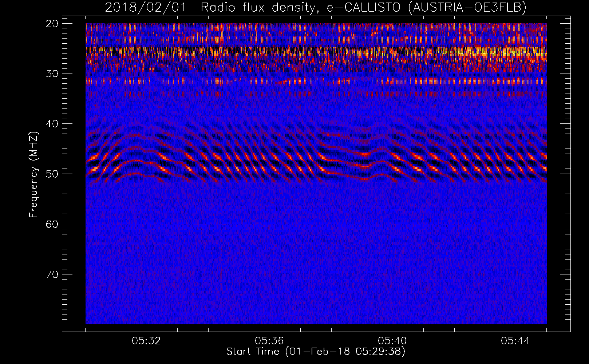The width and height of the screenshot is (589, 364).
Task: Click the plot title mentioning e-CALLISTO (AUSTRIA-OE3FLB)
Action: (316, 7)
